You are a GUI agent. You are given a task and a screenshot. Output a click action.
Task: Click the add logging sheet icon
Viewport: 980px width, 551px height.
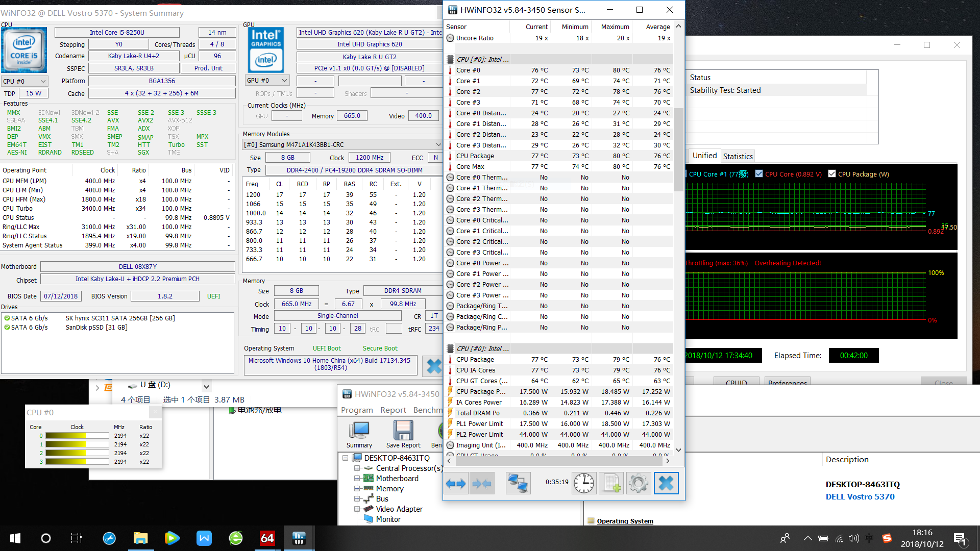(611, 483)
